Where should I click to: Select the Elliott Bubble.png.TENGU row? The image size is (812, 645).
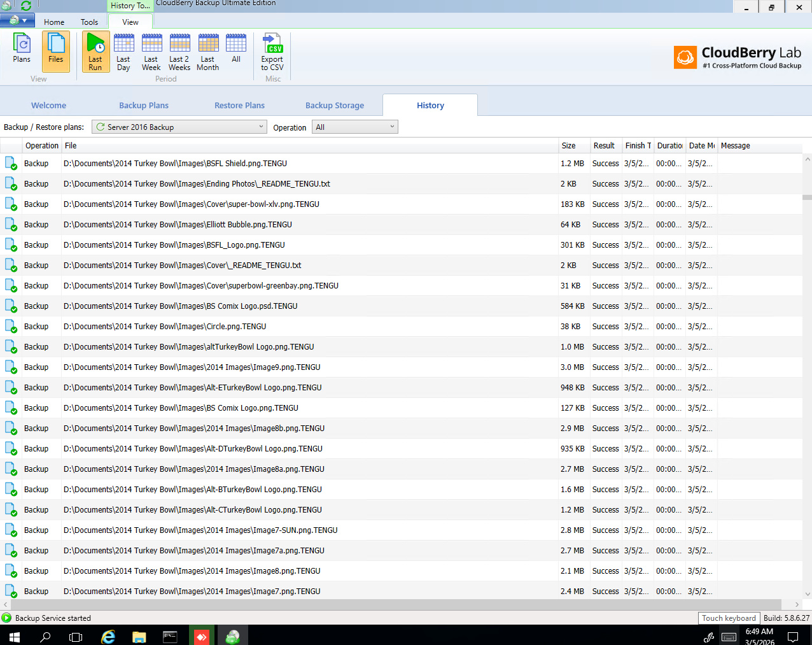coord(401,225)
